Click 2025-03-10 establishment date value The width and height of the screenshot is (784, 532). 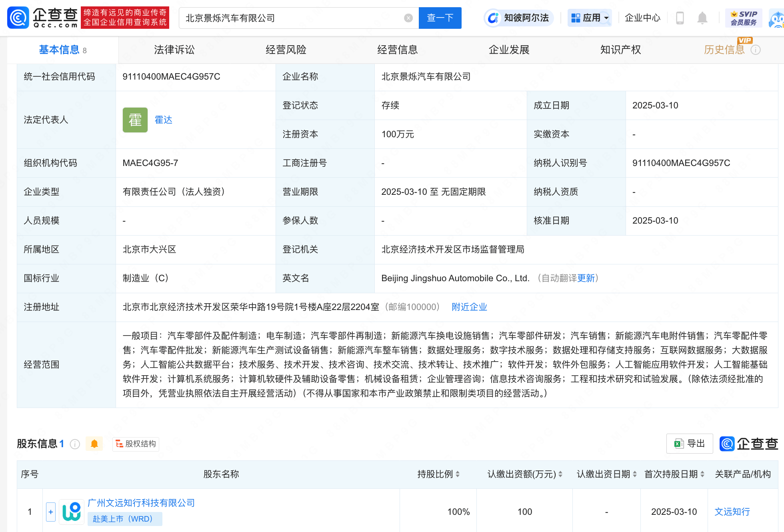pos(655,105)
